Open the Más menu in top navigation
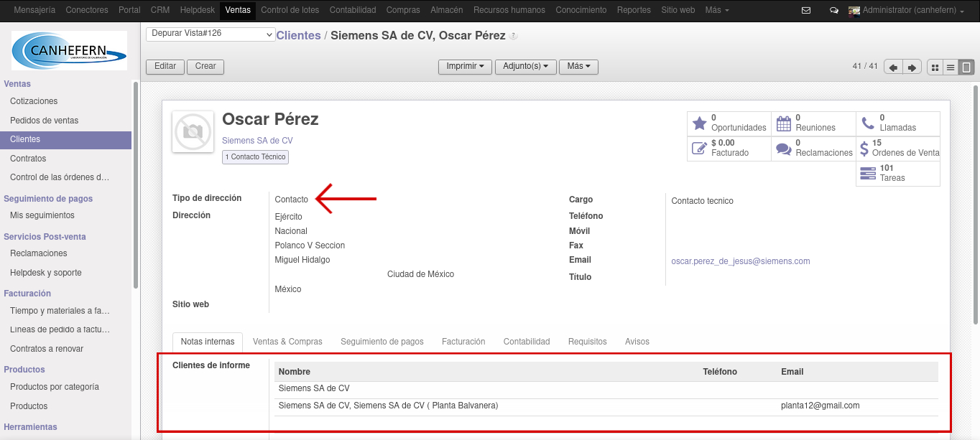The image size is (980, 440). coord(717,10)
